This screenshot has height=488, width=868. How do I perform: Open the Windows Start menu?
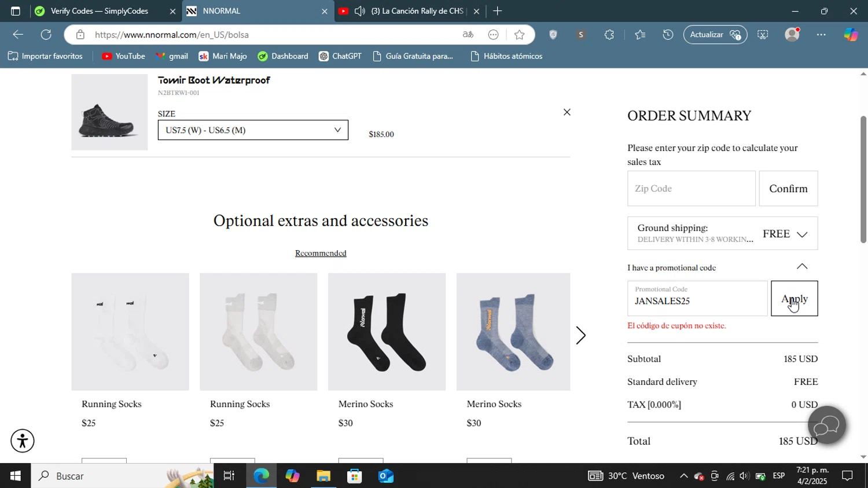[16, 476]
